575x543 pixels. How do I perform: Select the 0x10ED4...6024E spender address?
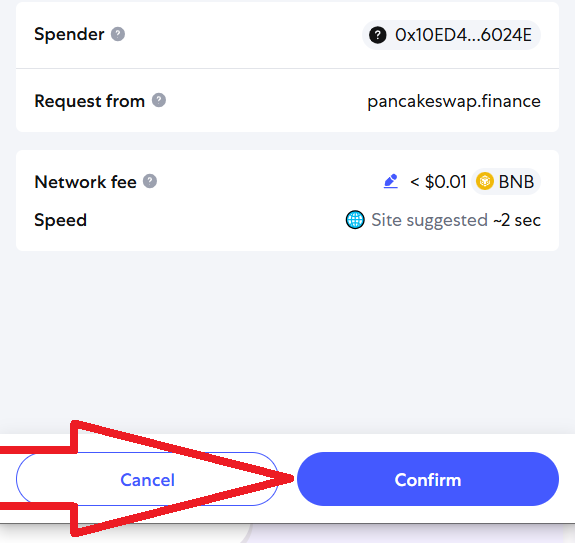point(463,35)
